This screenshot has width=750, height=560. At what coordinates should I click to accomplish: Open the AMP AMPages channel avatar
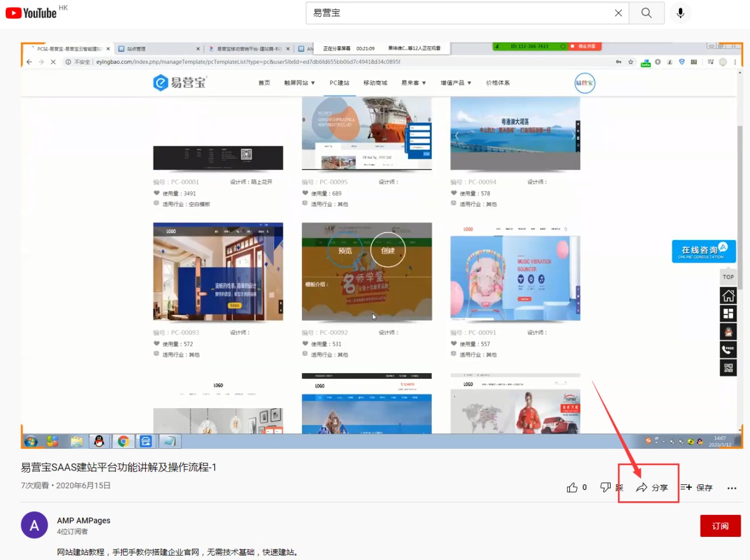[34, 525]
